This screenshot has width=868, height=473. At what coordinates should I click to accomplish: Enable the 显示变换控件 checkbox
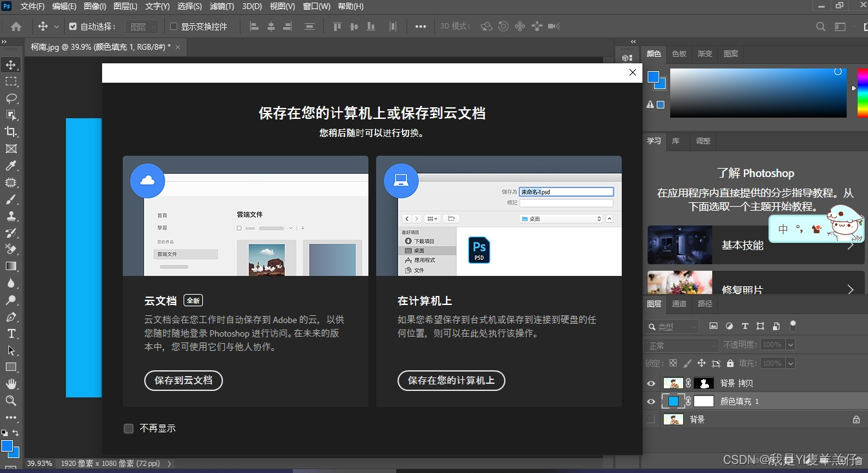[173, 26]
